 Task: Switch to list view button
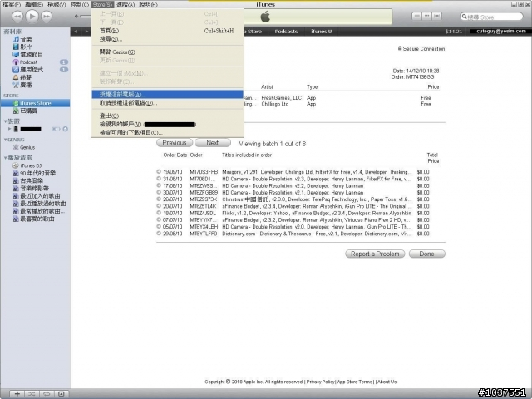(x=417, y=16)
